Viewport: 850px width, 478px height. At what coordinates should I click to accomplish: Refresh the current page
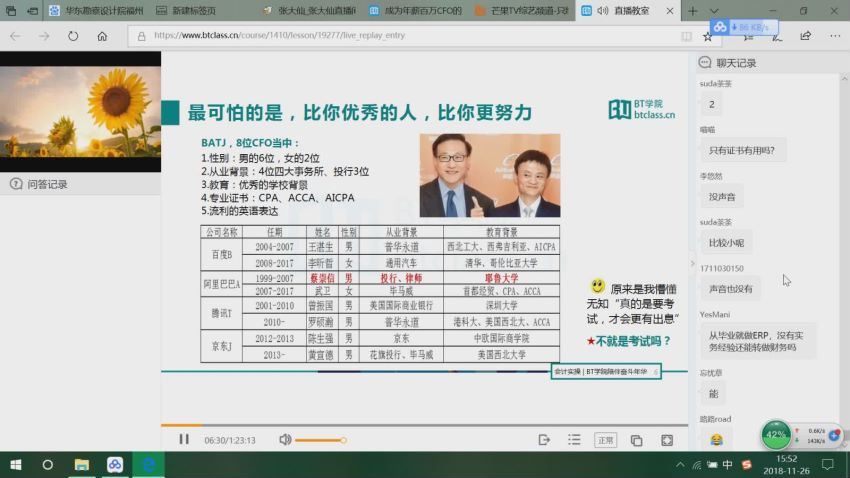pos(73,36)
